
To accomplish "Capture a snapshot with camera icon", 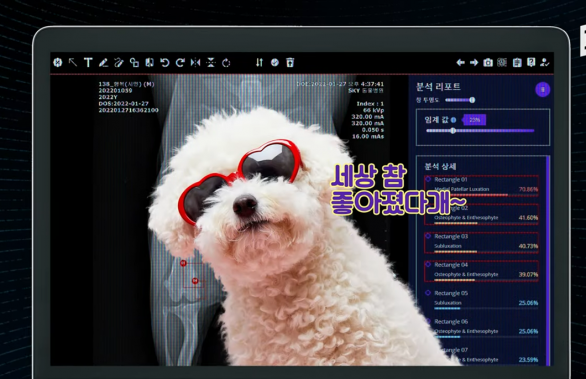I will click(488, 62).
